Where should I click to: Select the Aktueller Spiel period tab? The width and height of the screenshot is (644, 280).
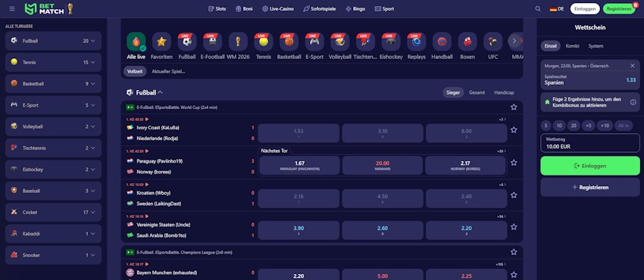(x=168, y=71)
